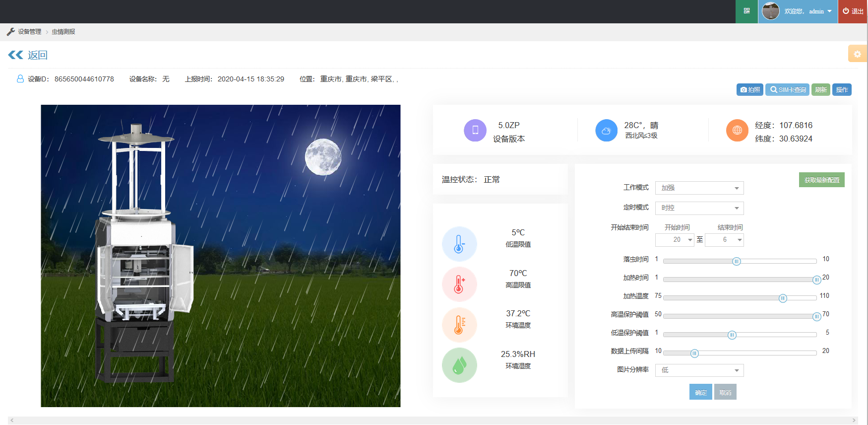Screen dimensions: 868x425
Task: Click the green humidity droplet icon
Action: [x=459, y=365]
